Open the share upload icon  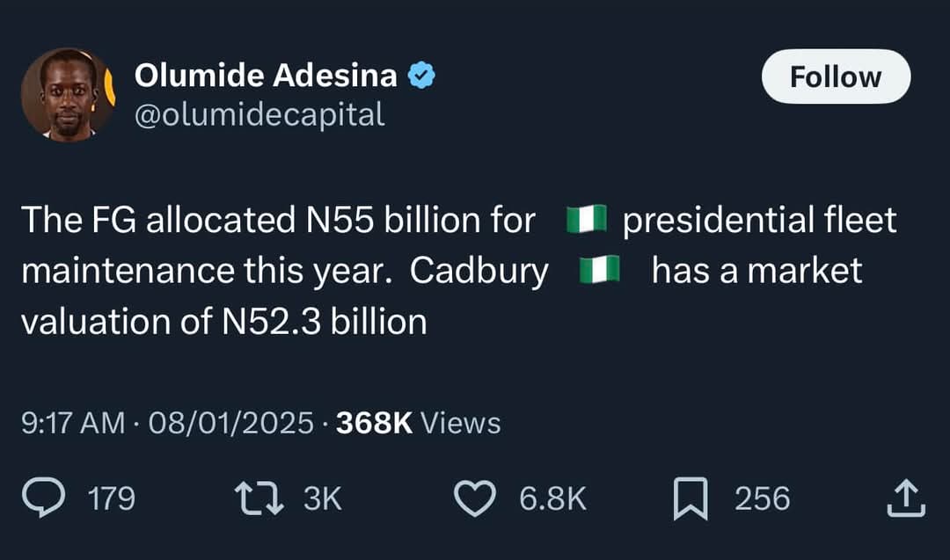click(908, 499)
